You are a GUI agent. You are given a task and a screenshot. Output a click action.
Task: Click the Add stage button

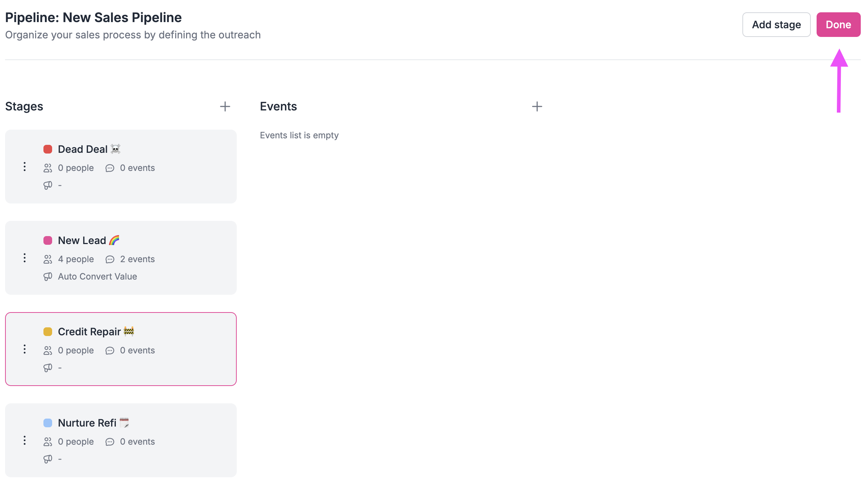(x=776, y=24)
